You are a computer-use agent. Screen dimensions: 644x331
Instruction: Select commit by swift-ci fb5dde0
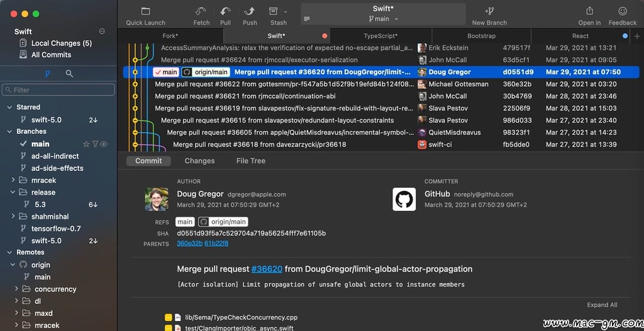(382, 144)
